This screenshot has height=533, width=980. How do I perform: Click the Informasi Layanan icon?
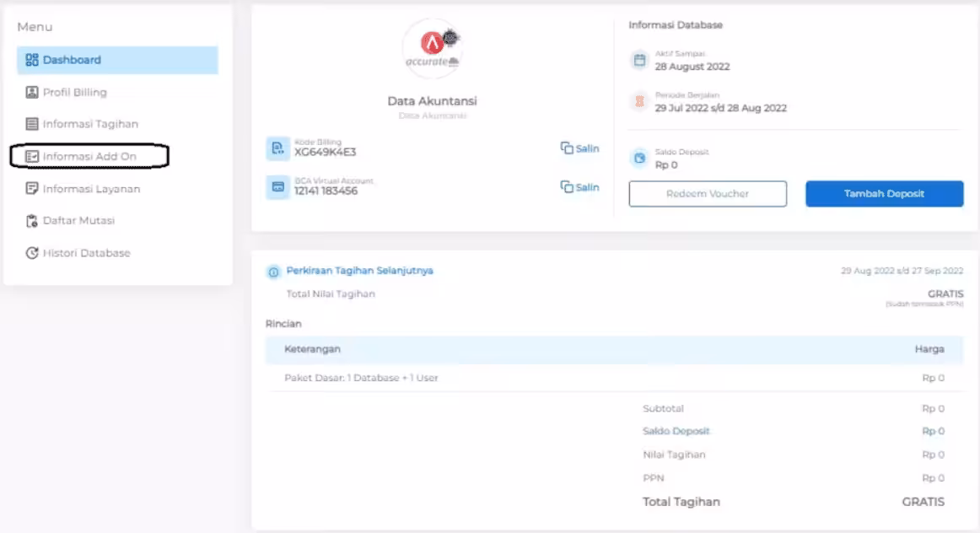coord(32,189)
